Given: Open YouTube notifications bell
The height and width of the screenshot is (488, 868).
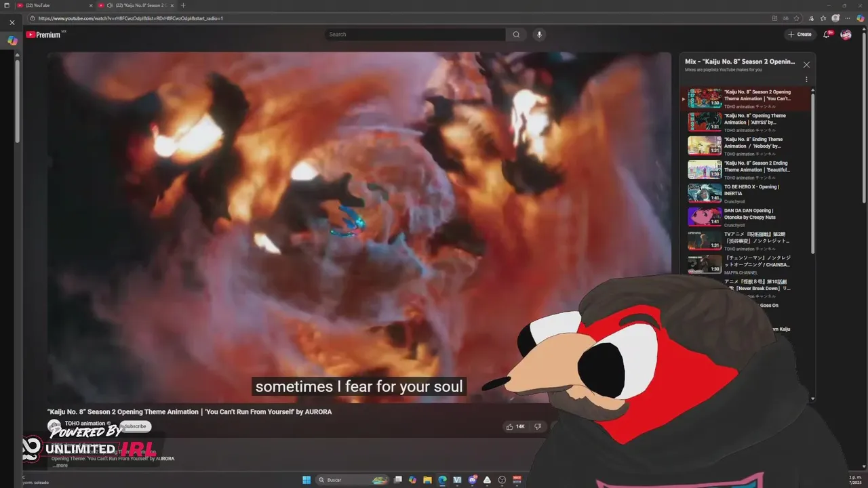Looking at the screenshot, I should coord(827,35).
